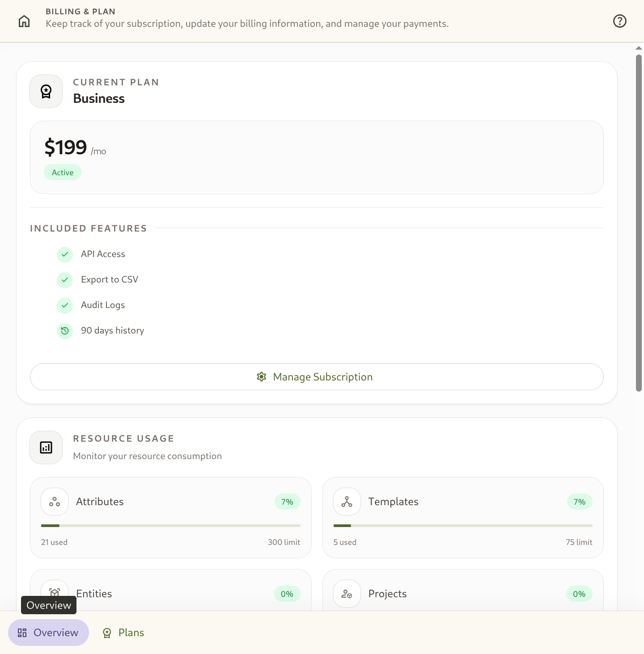
Task: Click the Business plan name
Action: point(99,98)
